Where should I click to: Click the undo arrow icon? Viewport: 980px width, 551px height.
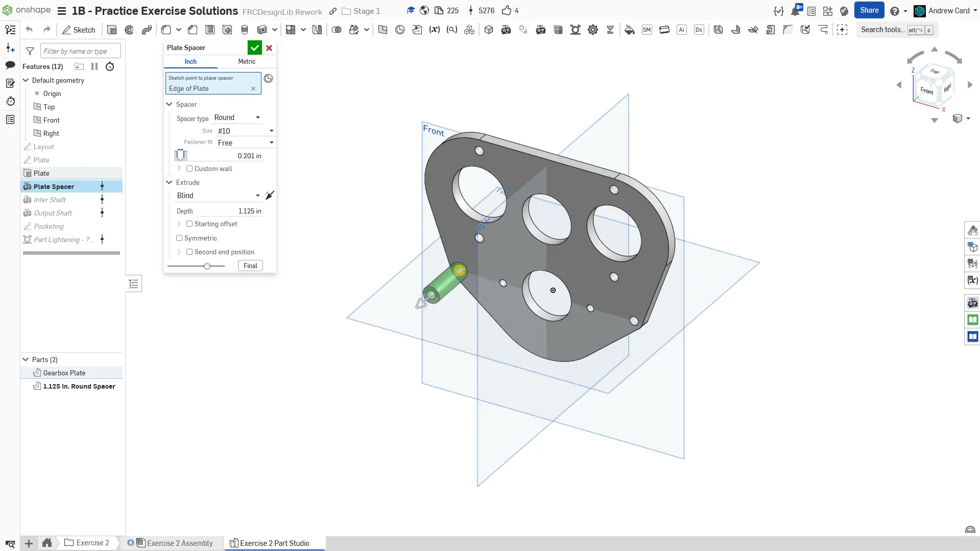coord(29,30)
